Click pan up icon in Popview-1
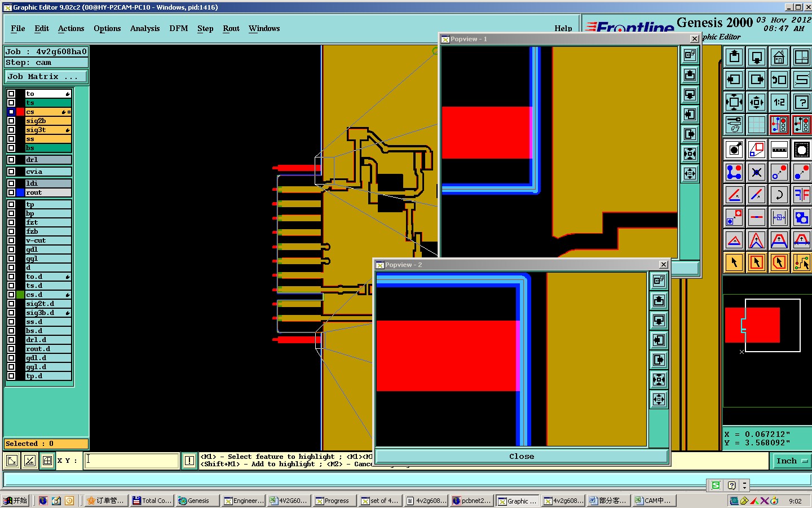Image resolution: width=812 pixels, height=508 pixels. (x=690, y=75)
